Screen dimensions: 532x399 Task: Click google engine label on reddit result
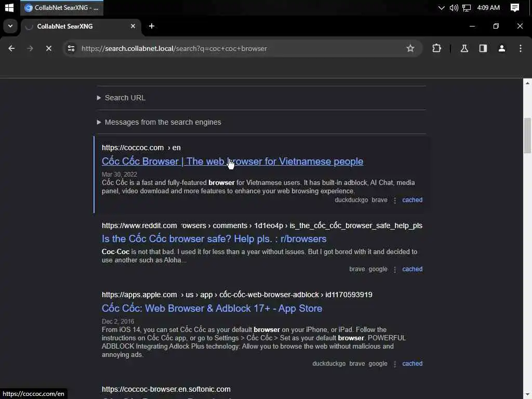(x=378, y=269)
